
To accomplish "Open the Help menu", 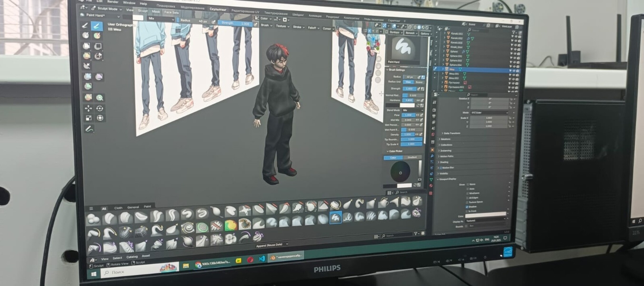I will 143,4.
